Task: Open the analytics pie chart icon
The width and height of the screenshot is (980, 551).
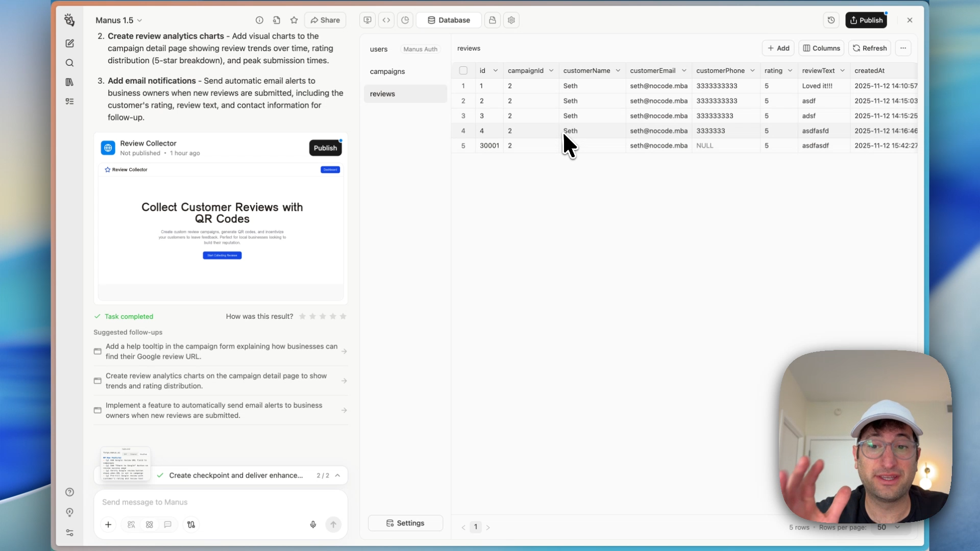Action: click(x=405, y=20)
